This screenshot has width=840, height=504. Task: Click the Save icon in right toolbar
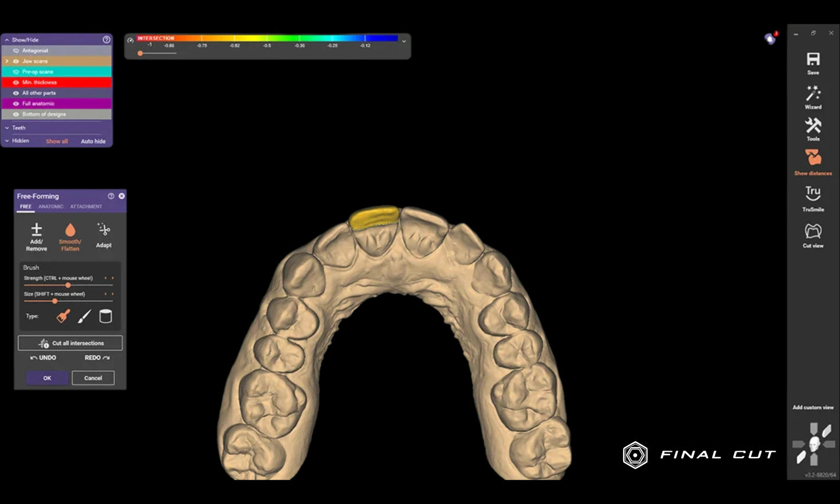click(813, 59)
